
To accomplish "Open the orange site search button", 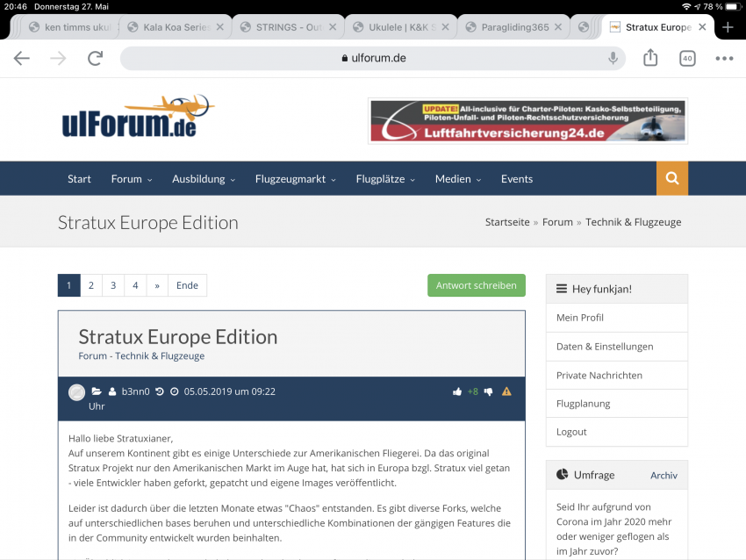I will pyautogui.click(x=672, y=178).
